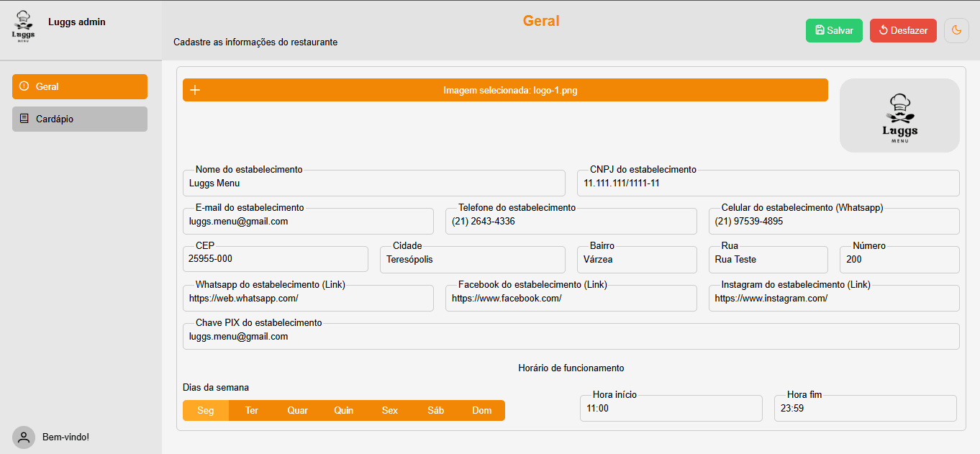Viewport: 980px width, 454px height.
Task: Toggle dark mode with the moon icon
Action: [956, 30]
